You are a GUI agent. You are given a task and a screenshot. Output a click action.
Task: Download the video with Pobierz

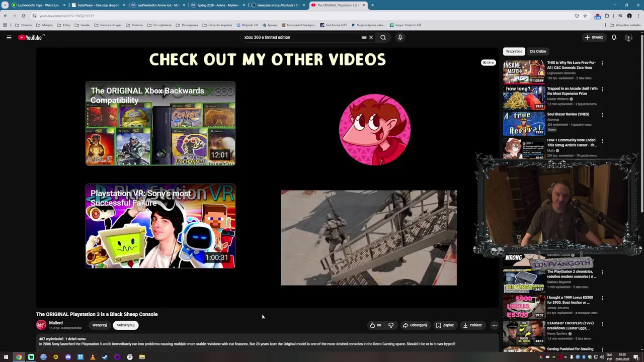click(x=472, y=325)
